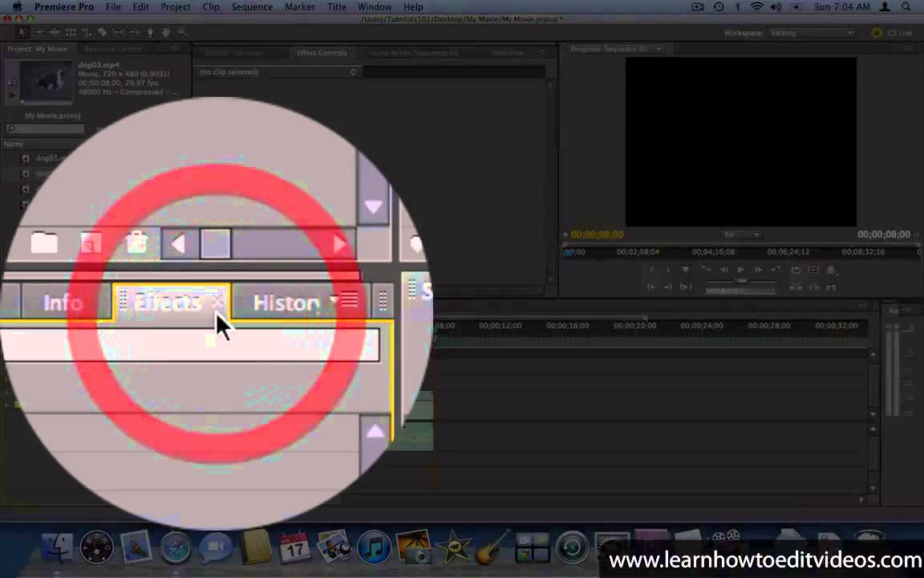
Task: Open the Clip menu
Action: tap(211, 7)
